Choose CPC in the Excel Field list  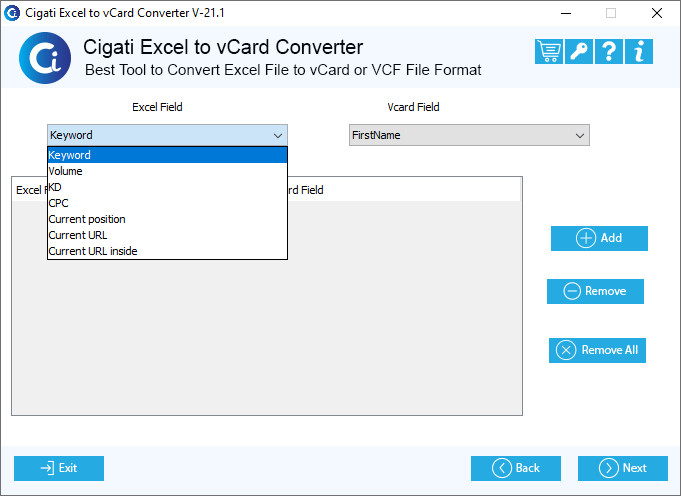(x=167, y=203)
